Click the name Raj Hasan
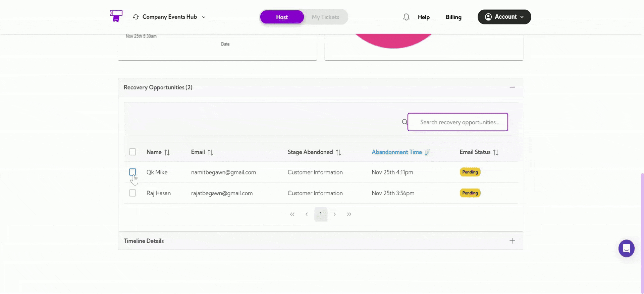Image resolution: width=644 pixels, height=294 pixels. [x=159, y=193]
